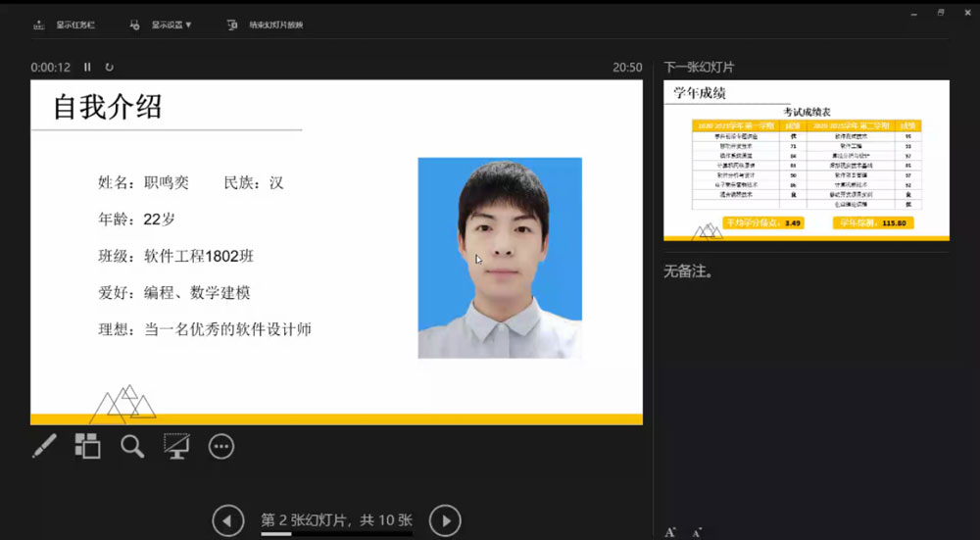Activate the zoom into slide magnifier

[132, 447]
